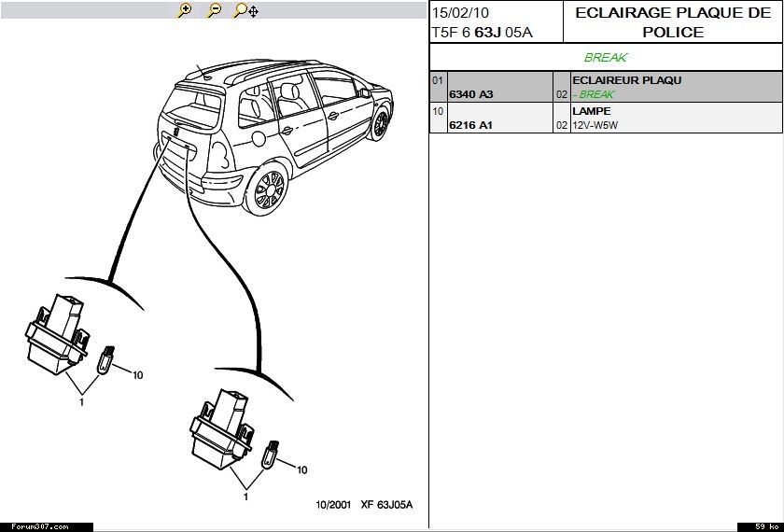Click the green BREAK heading

point(606,58)
